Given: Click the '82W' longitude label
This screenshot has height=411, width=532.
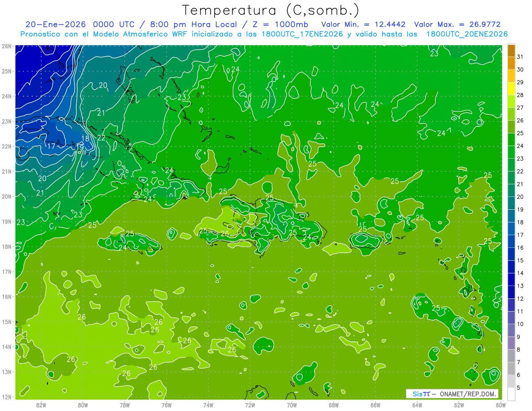Looking at the screenshot, I should coord(41,405).
